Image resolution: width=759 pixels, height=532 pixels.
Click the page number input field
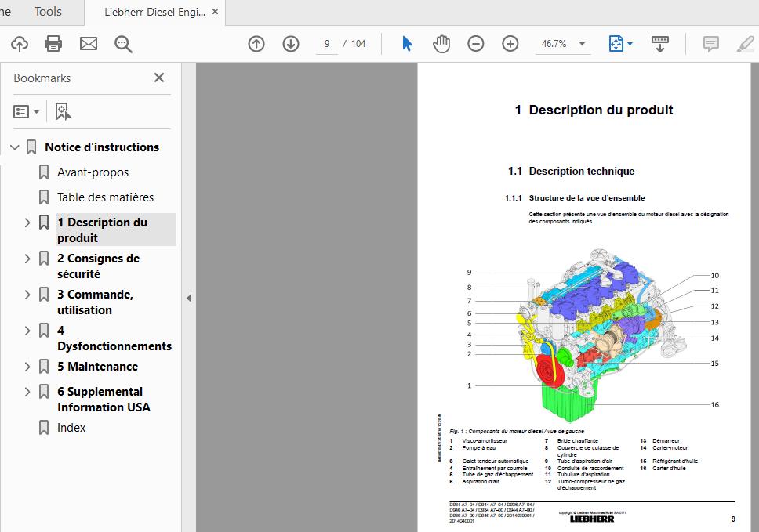click(326, 44)
